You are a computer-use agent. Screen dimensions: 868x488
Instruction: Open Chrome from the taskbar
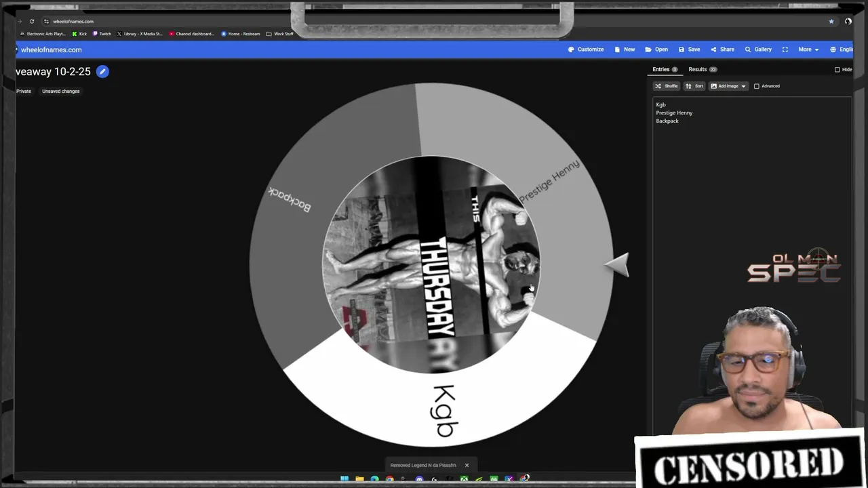click(x=389, y=479)
